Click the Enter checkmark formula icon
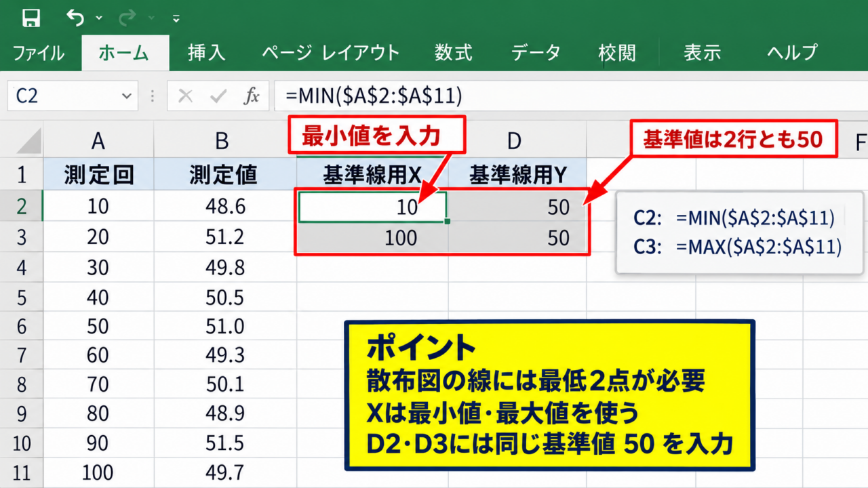Viewport: 868px width, 488px height. coord(218,96)
